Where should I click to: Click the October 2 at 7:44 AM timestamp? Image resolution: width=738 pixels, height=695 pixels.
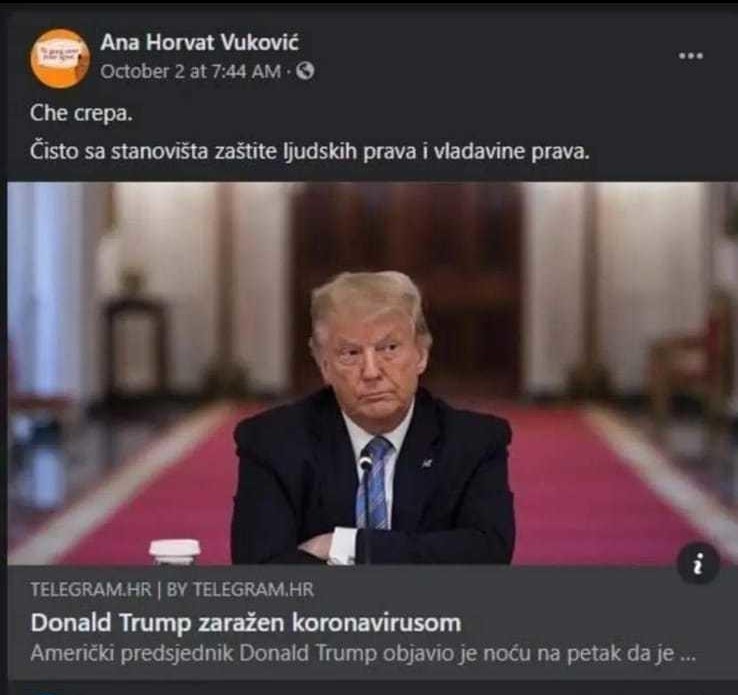[191, 72]
